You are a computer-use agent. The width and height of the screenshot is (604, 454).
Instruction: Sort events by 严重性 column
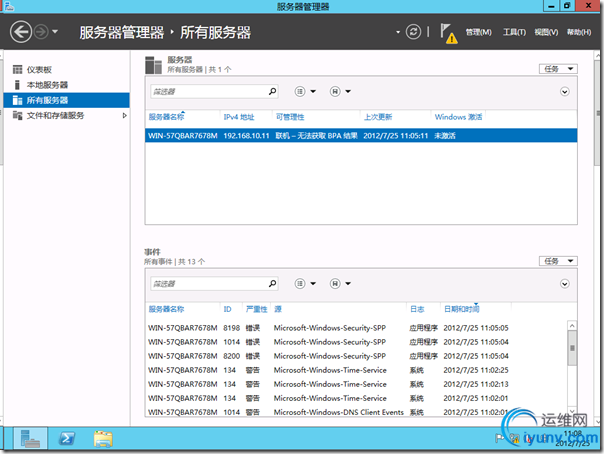pyautogui.click(x=257, y=309)
